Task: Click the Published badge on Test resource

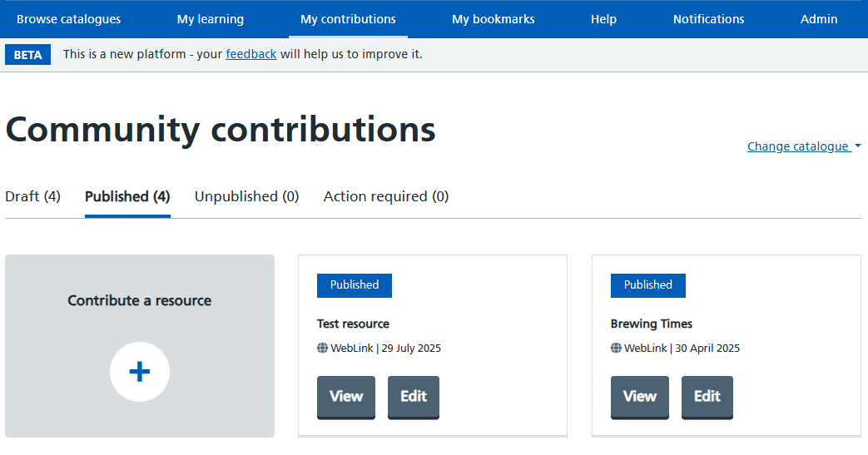Action: click(355, 285)
